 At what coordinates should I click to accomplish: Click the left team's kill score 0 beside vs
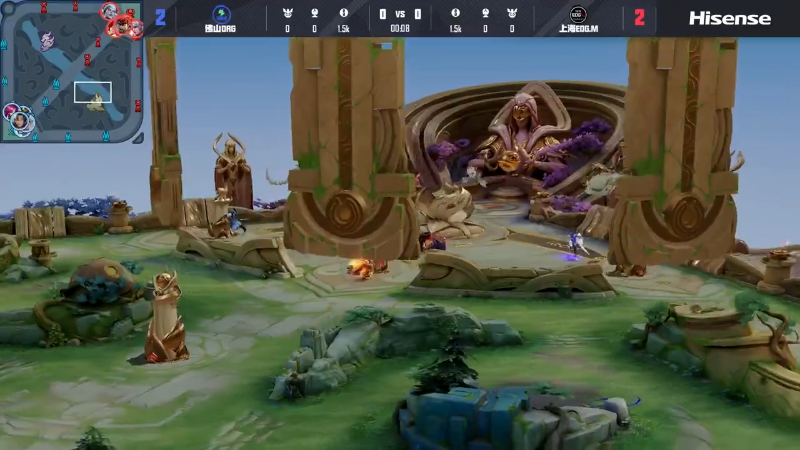pos(383,14)
